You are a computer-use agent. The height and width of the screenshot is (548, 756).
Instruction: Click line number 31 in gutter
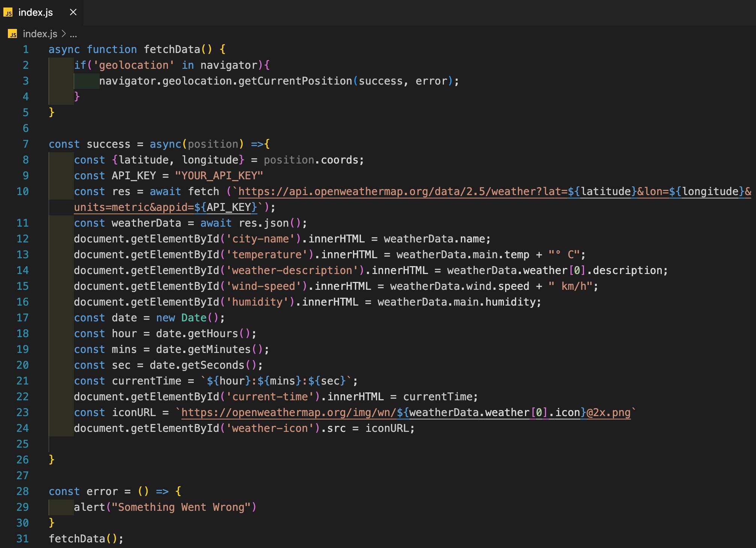pyautogui.click(x=23, y=539)
